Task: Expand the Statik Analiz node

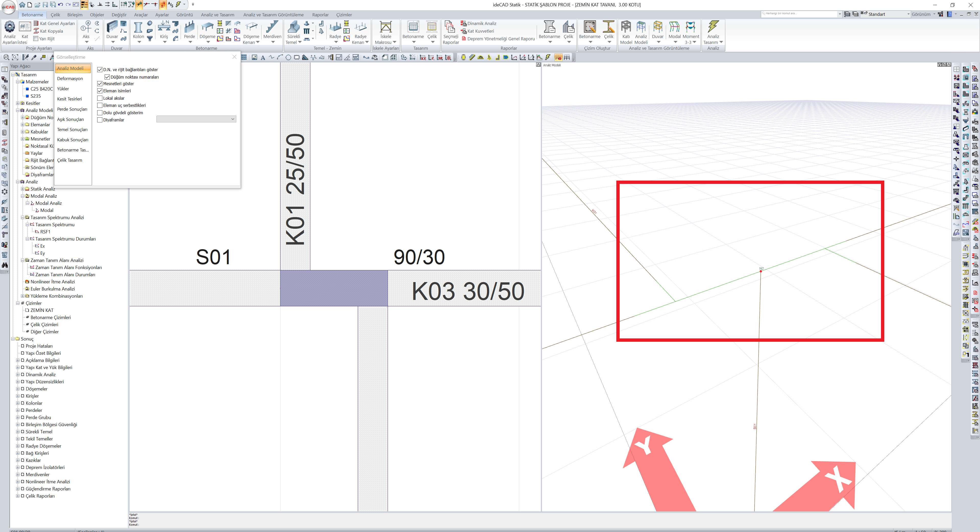Action: click(22, 189)
